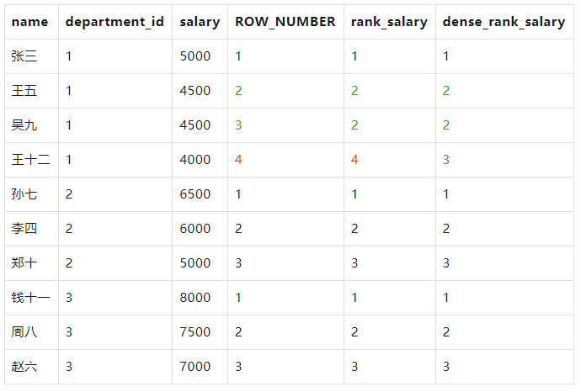This screenshot has width=581, height=392.
Task: Select the name cell 周八
Action: [24, 332]
